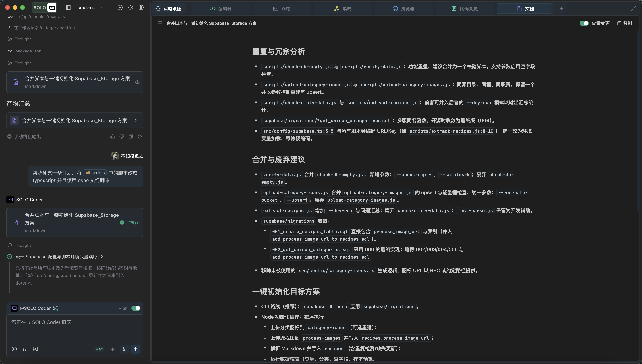Open the settings gear icon
This screenshot has height=364, width=642.
[131, 8]
